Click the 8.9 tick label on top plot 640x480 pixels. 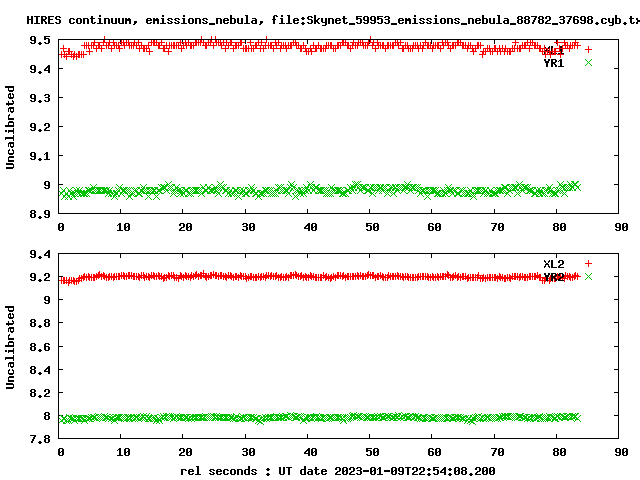[40, 214]
